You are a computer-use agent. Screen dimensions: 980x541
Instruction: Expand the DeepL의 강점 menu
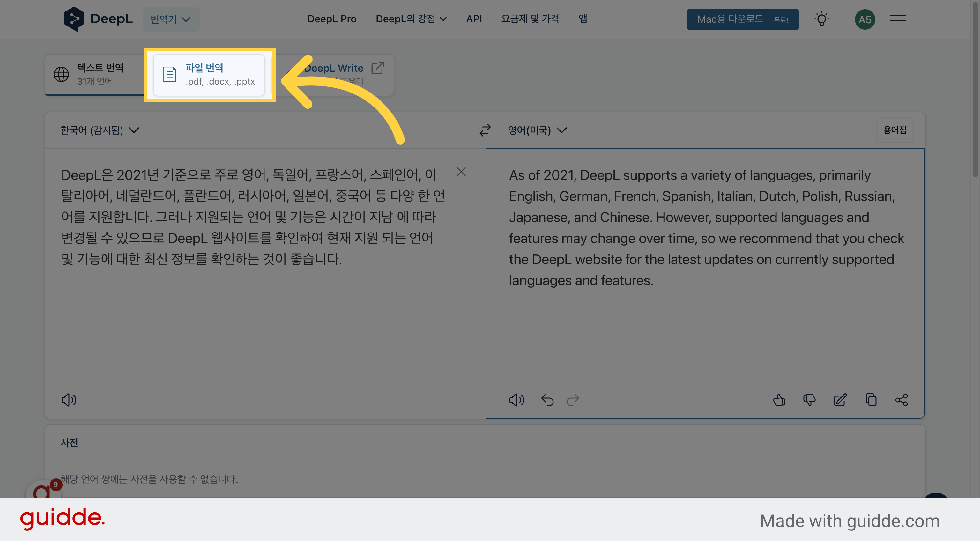click(x=411, y=19)
